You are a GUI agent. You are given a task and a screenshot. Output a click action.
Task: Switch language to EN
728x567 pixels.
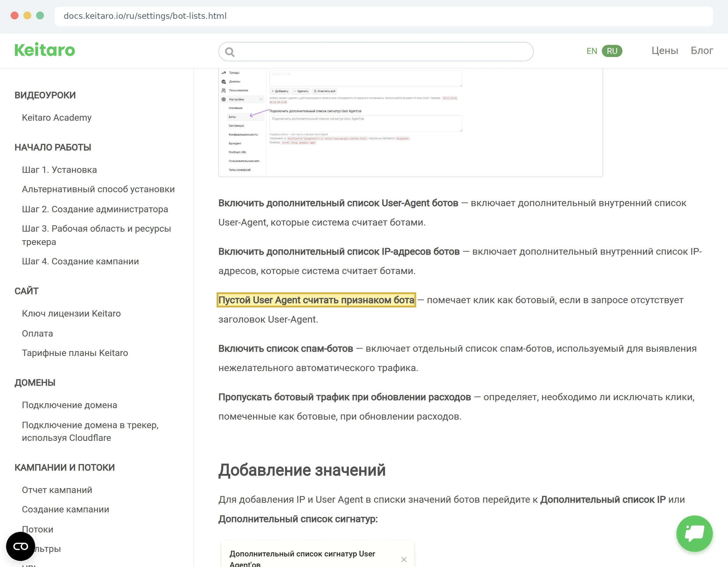pos(592,51)
